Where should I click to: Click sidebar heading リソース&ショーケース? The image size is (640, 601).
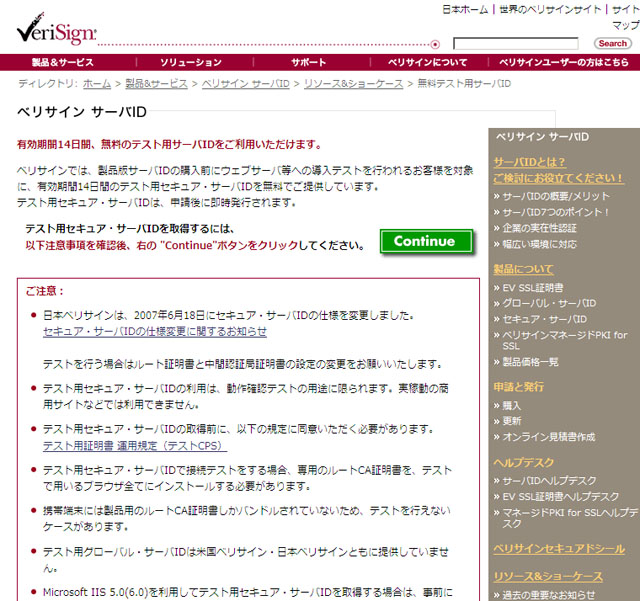(x=548, y=577)
